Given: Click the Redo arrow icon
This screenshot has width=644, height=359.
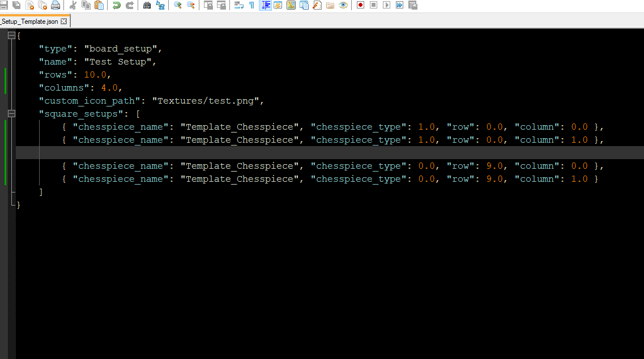Looking at the screenshot, I should click(x=129, y=5).
